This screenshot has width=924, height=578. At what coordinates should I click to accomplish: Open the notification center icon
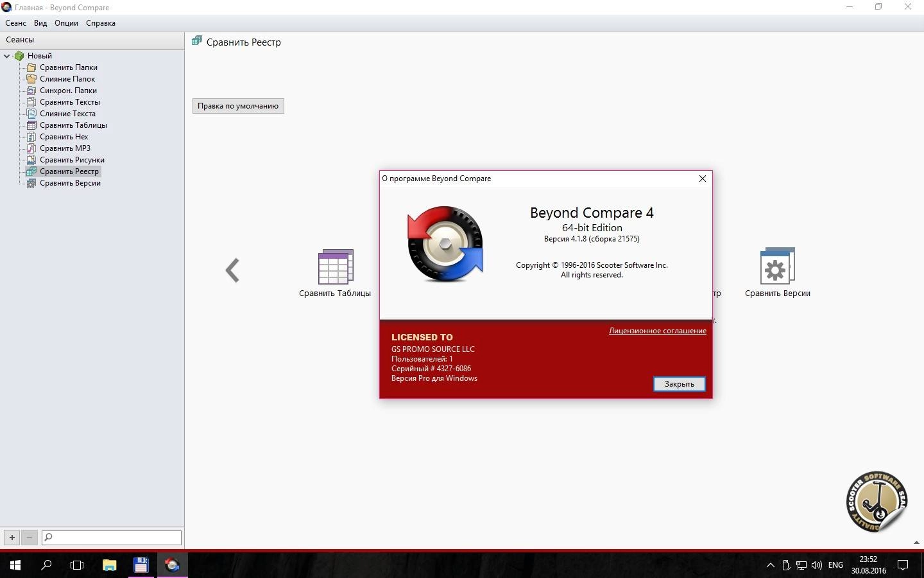pos(903,565)
